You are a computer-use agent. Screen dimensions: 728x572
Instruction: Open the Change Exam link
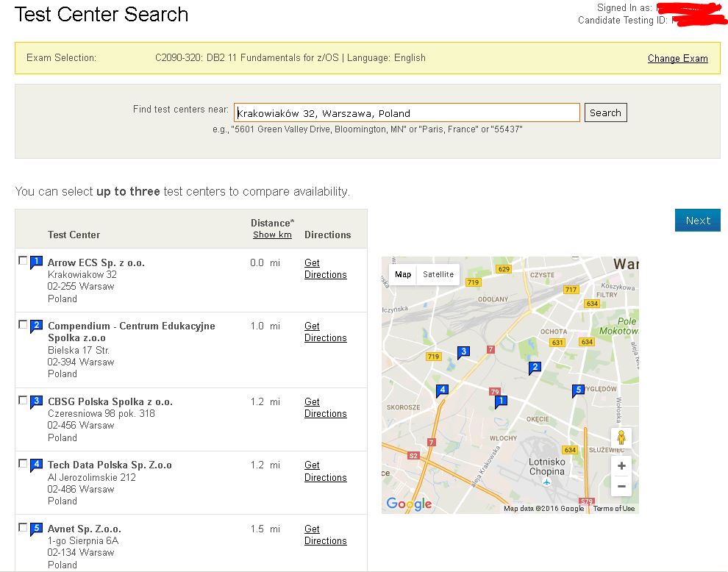[677, 59]
